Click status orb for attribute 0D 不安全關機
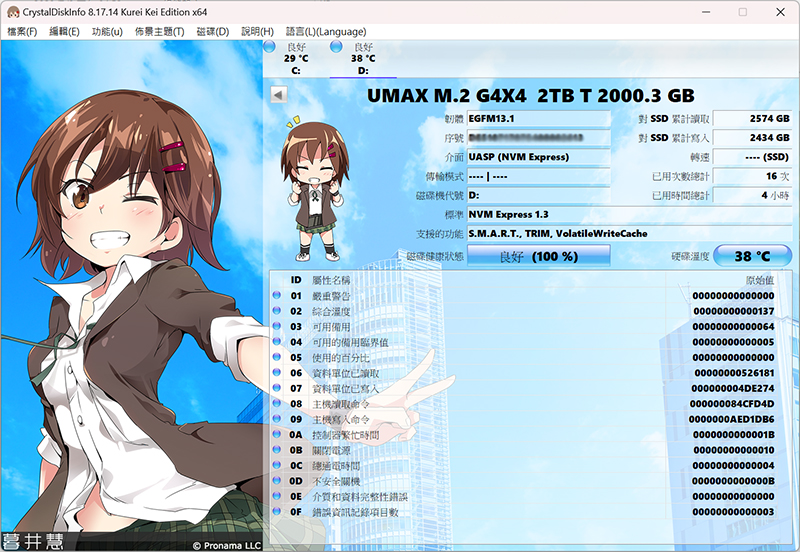 click(x=277, y=480)
